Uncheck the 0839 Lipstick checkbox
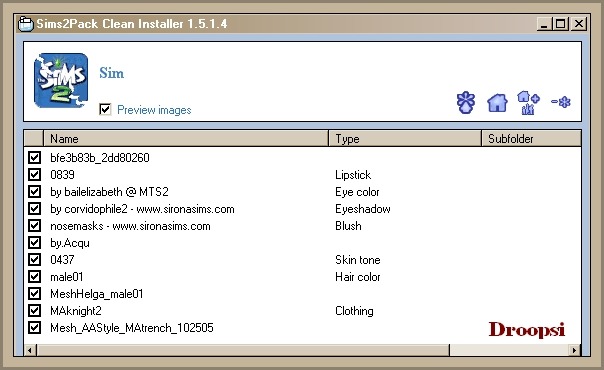 [34, 174]
